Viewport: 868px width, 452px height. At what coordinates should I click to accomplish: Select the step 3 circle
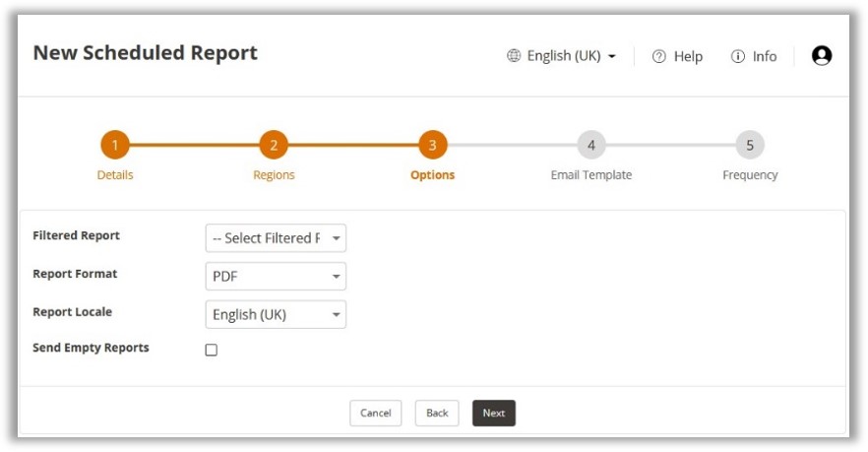point(433,146)
